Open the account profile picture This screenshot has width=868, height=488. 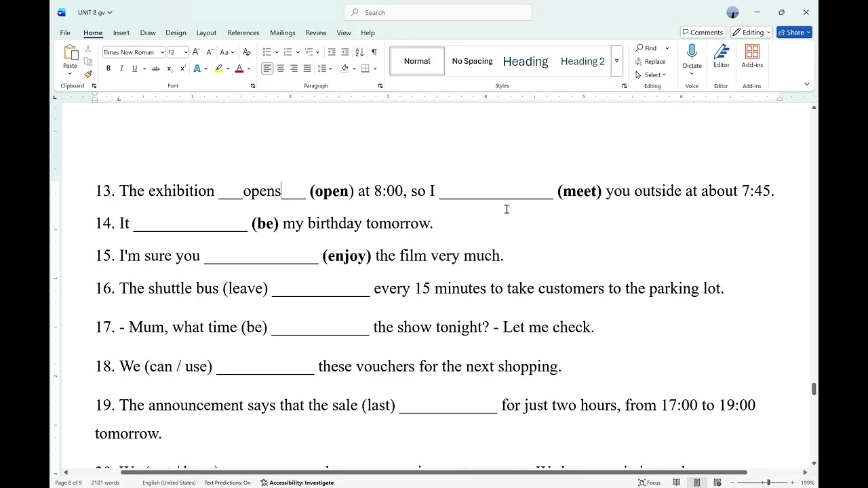coord(732,12)
